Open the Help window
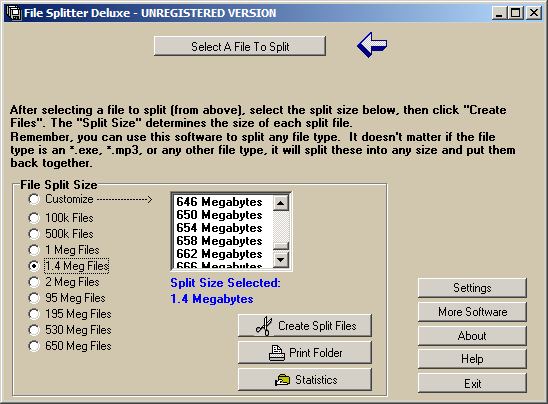Screen dimensions: 548x404 point(472,359)
